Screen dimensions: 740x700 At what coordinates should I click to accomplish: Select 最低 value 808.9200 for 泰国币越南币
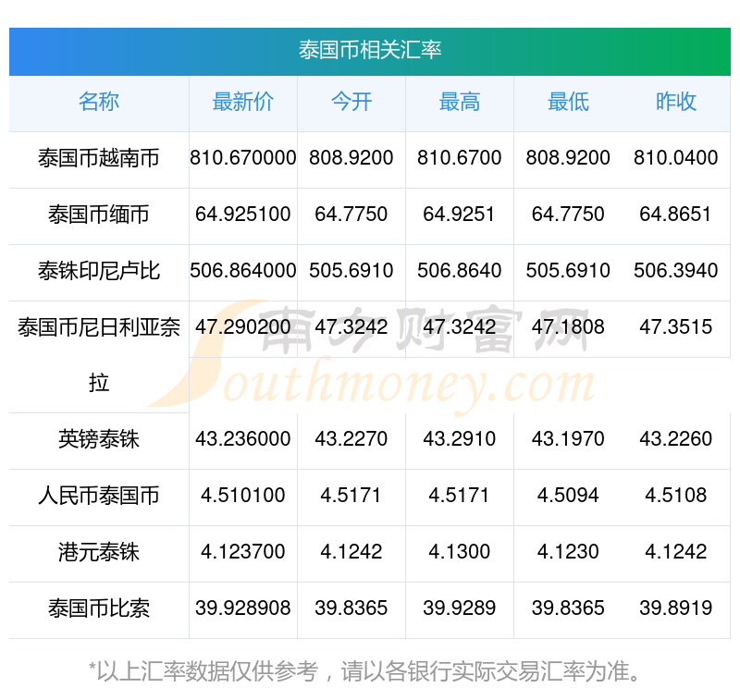point(568,157)
